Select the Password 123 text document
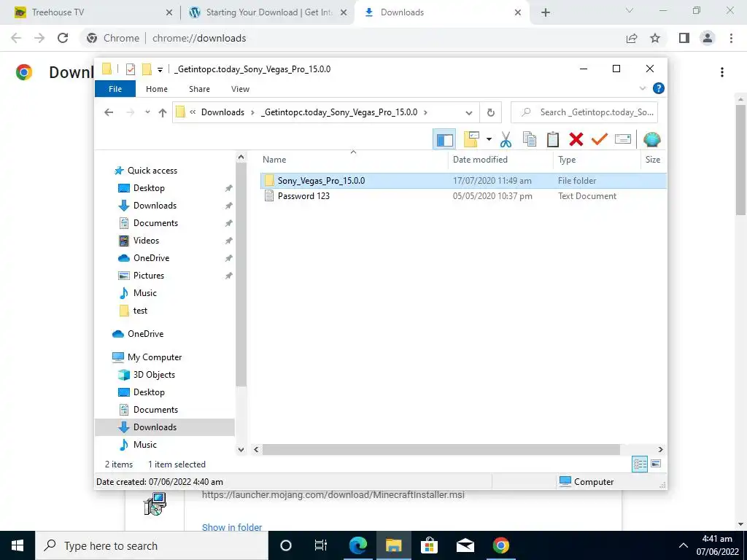This screenshot has width=747, height=560. pos(303,195)
